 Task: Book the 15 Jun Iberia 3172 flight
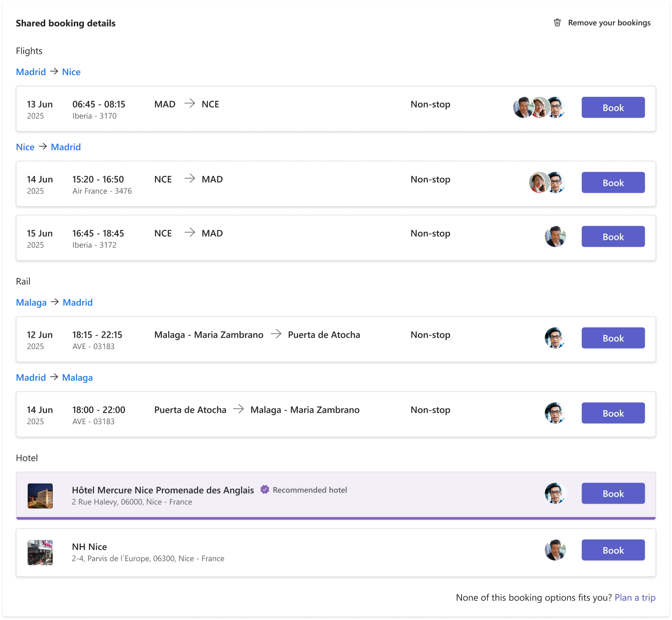613,237
